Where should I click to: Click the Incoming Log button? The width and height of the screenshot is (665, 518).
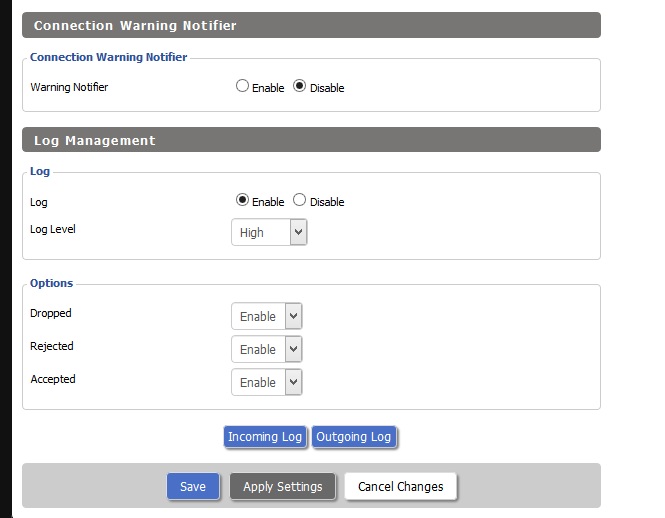pos(265,437)
